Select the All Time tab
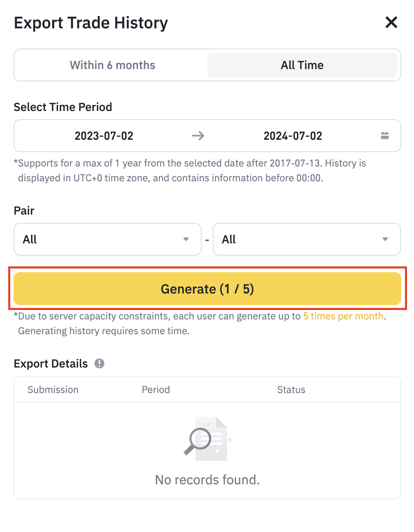 pos(302,65)
